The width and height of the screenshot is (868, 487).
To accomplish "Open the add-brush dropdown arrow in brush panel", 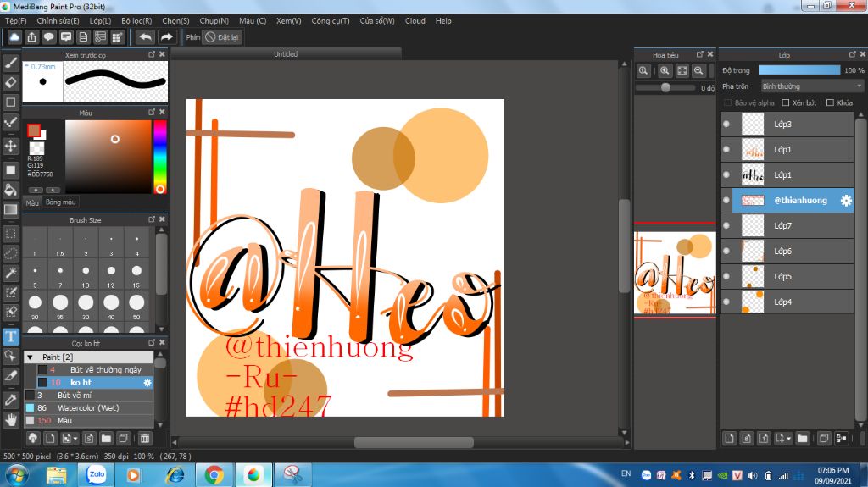I will click(75, 439).
